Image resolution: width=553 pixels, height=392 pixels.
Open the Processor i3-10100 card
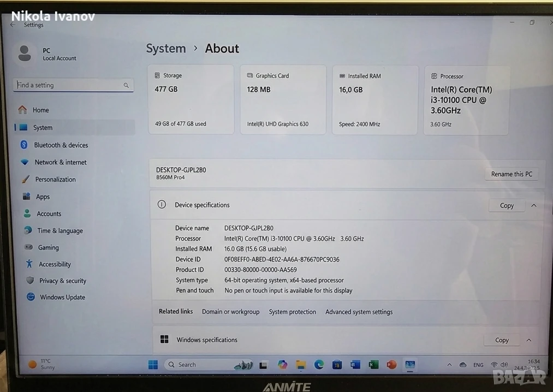[466, 100]
